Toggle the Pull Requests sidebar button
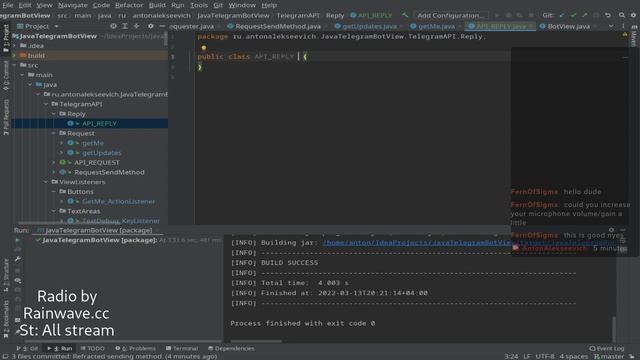 click(x=6, y=118)
